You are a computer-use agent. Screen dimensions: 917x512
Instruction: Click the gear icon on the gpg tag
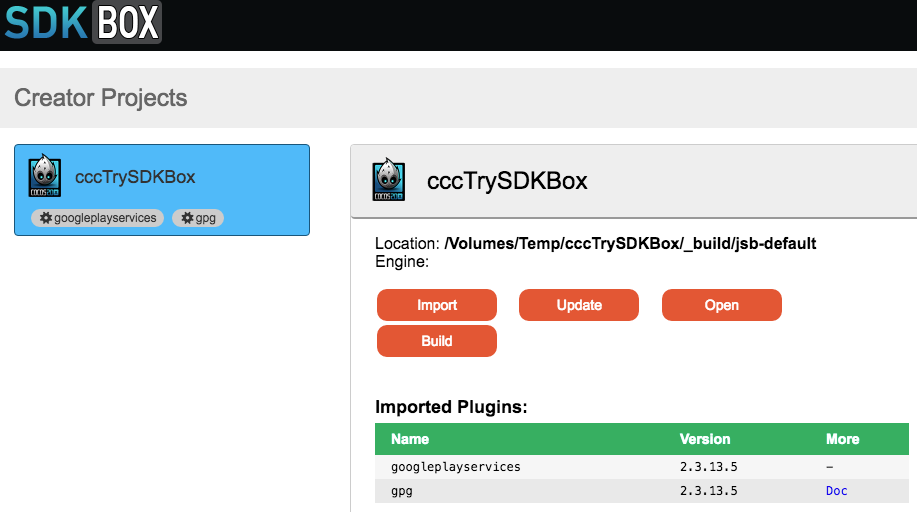click(x=187, y=218)
